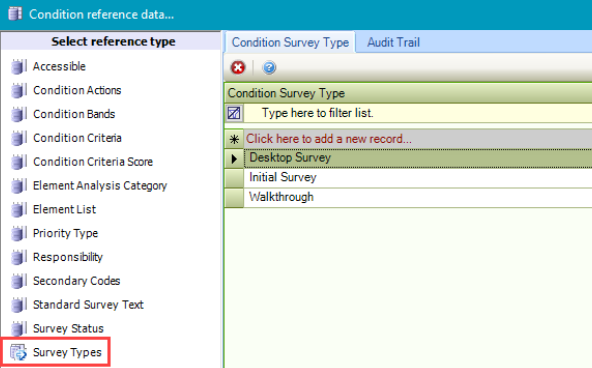Click the Accessible database icon
This screenshot has width=592, height=368.
[18, 66]
